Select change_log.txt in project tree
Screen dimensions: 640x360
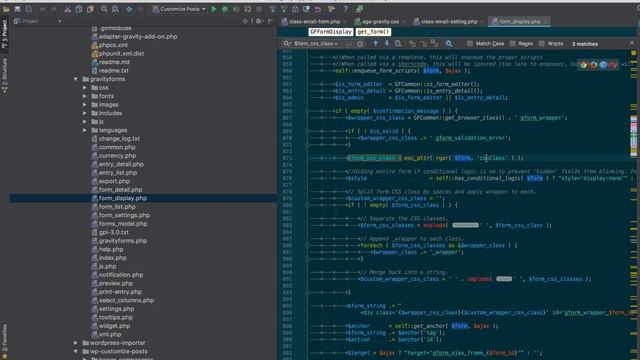[116, 139]
